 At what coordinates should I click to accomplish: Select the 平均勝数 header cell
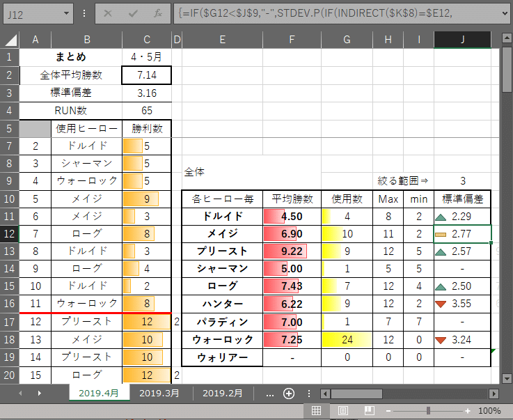coord(292,199)
